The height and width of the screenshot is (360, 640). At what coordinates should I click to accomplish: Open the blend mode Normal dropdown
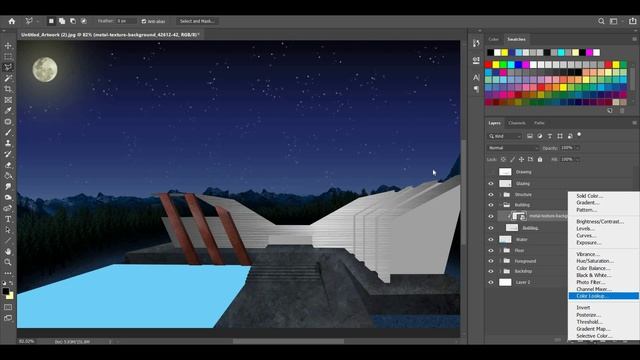tap(513, 148)
